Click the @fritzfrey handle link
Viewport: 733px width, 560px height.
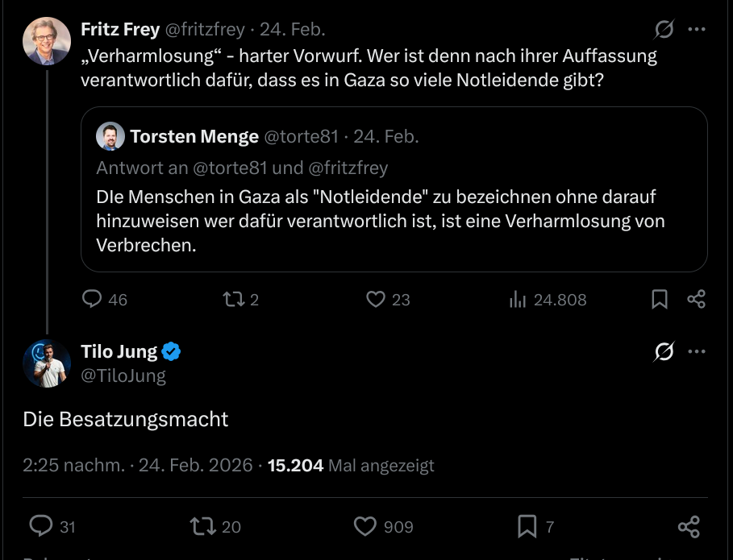coord(205,30)
